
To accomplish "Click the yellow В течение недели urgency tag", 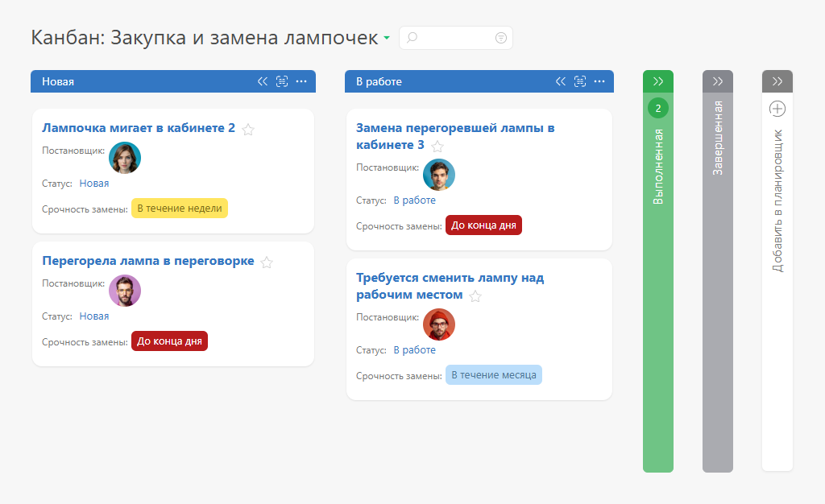I will [180, 209].
